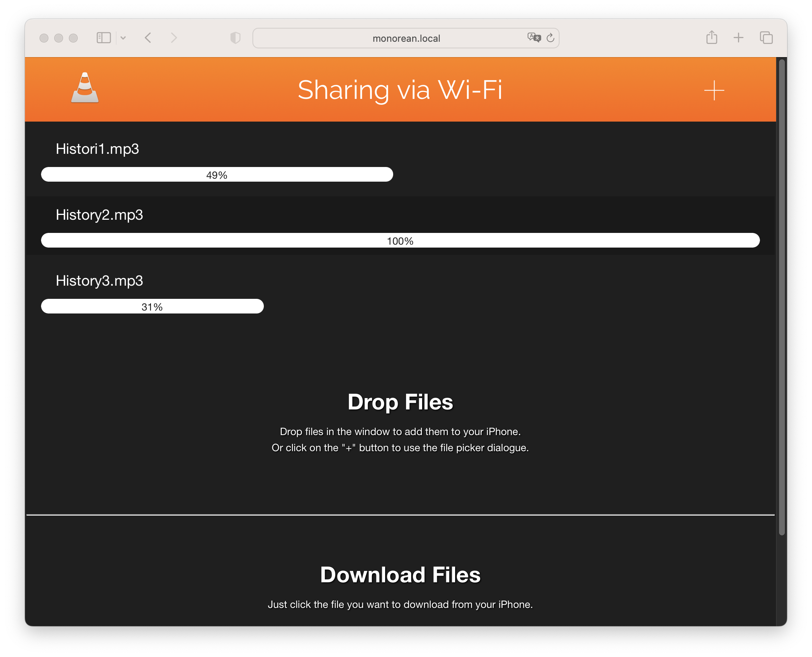This screenshot has width=812, height=657.
Task: Go forward with the right arrow
Action: point(174,38)
